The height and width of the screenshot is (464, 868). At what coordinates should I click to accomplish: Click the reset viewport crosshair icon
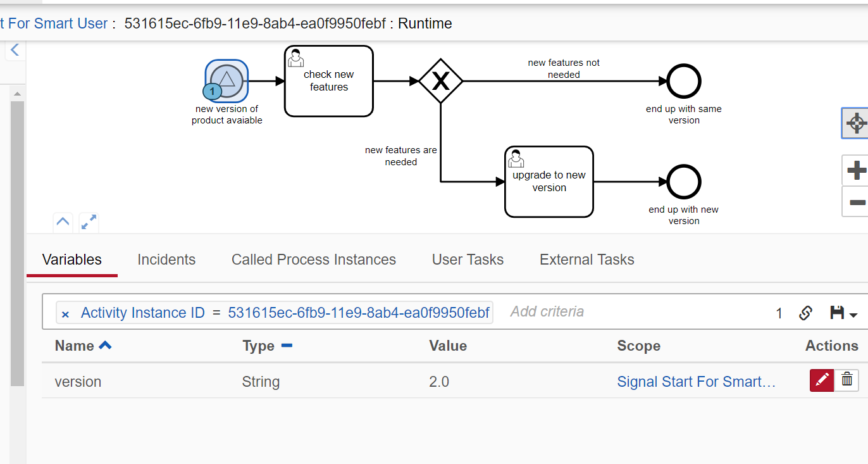(x=856, y=123)
